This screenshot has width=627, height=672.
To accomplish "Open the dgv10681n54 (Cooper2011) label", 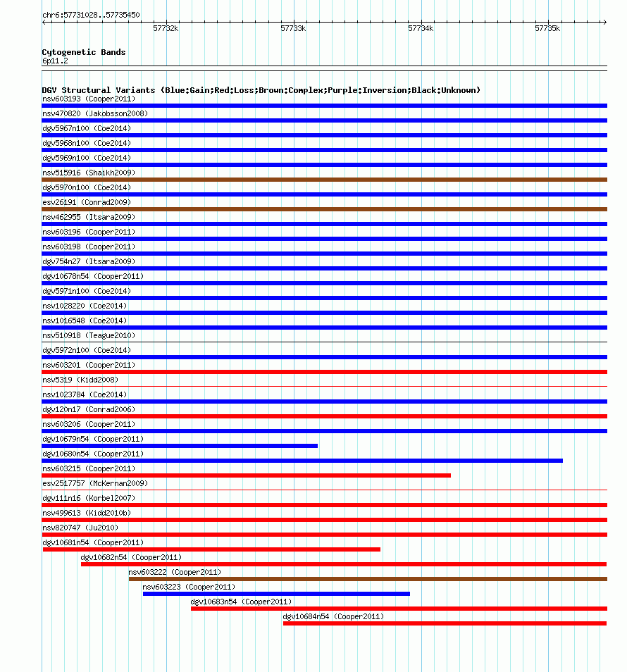I will pos(93,542).
